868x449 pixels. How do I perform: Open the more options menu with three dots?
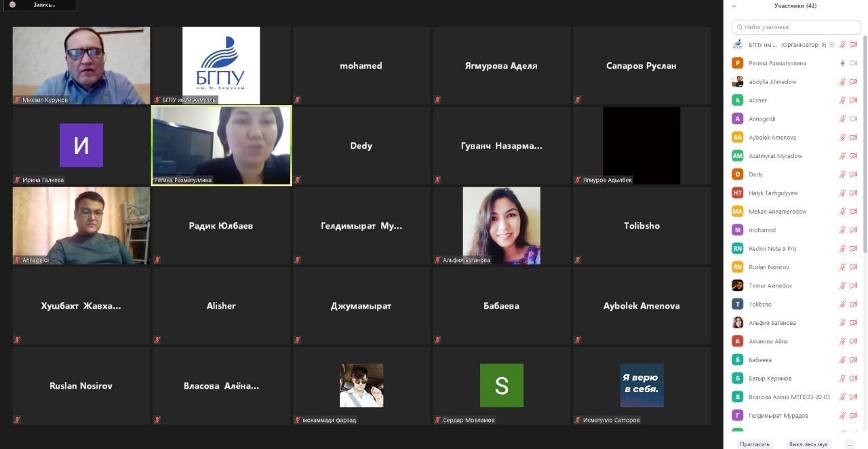(849, 444)
